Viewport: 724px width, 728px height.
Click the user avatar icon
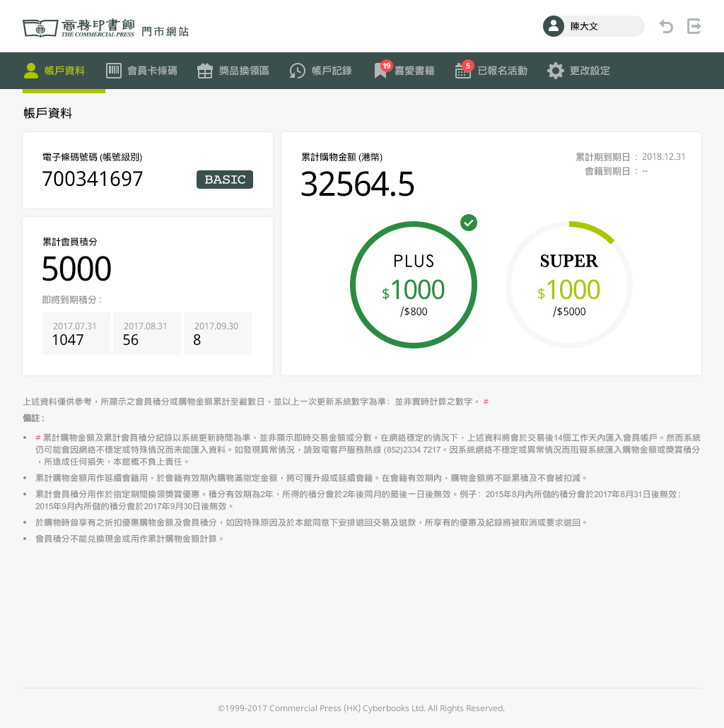pyautogui.click(x=553, y=26)
